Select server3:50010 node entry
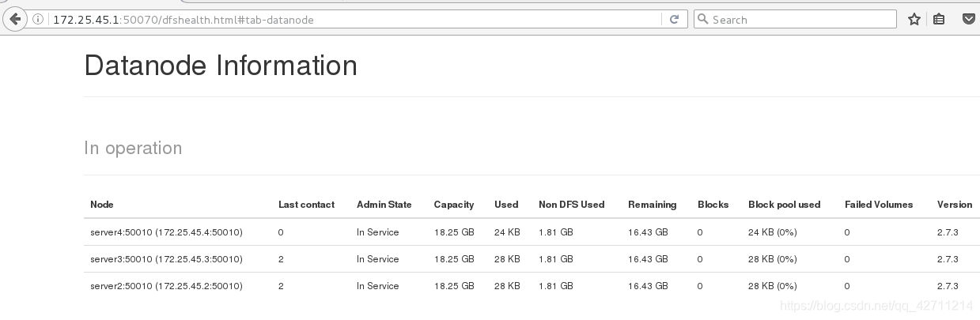 pyautogui.click(x=166, y=259)
